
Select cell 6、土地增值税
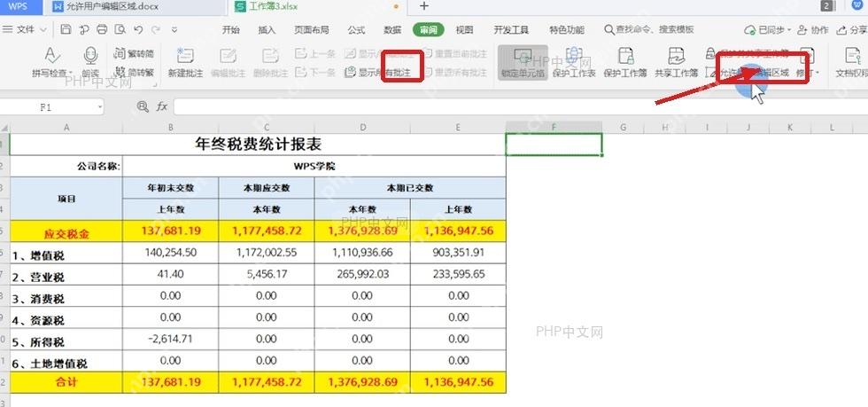tap(66, 362)
